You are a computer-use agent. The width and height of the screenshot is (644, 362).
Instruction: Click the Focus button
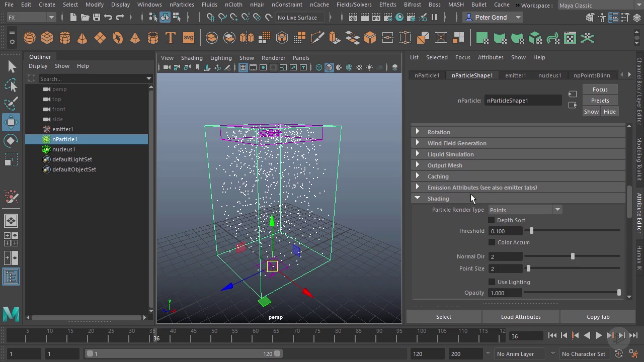point(600,89)
